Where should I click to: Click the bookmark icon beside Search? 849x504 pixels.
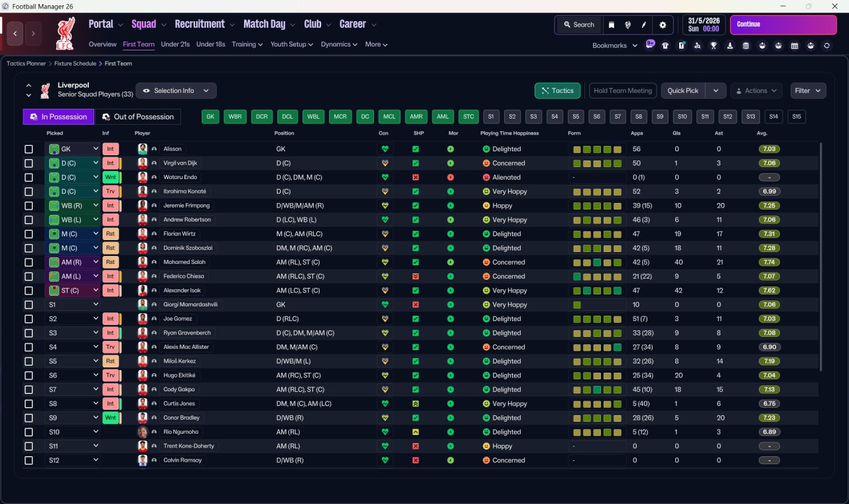tap(612, 25)
